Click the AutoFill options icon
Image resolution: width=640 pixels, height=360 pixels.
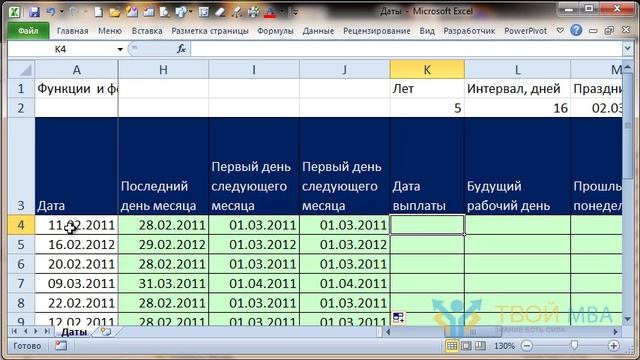click(x=398, y=318)
